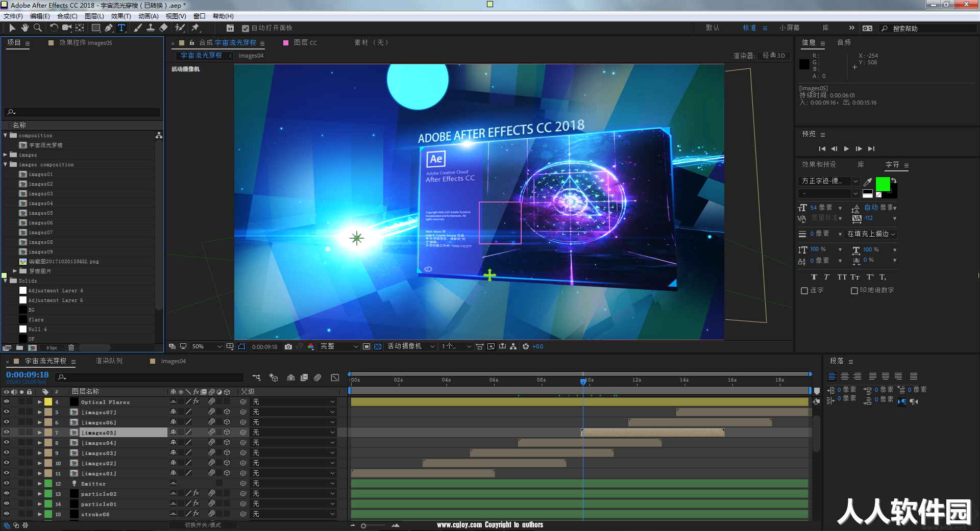Switch to the 渲染队列 tab
Viewport: 980px width, 531px height.
(x=109, y=361)
